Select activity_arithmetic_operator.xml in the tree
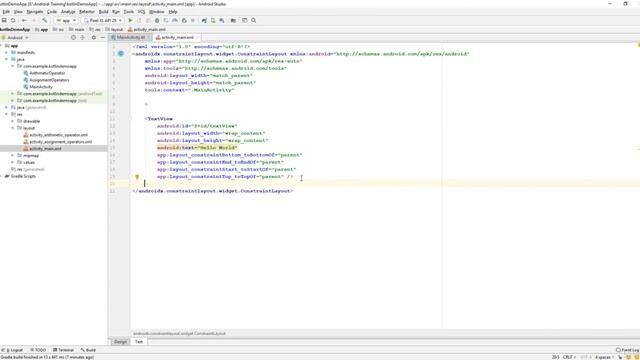This screenshot has width=640, height=360. coord(58,135)
